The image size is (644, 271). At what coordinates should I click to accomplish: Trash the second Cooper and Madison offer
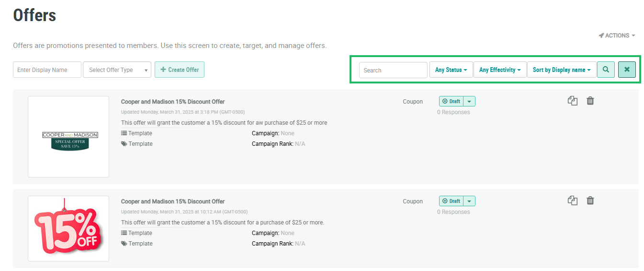click(x=590, y=200)
